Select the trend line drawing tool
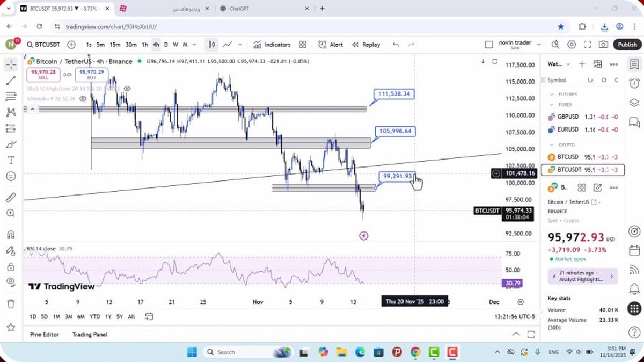 [x=11, y=81]
